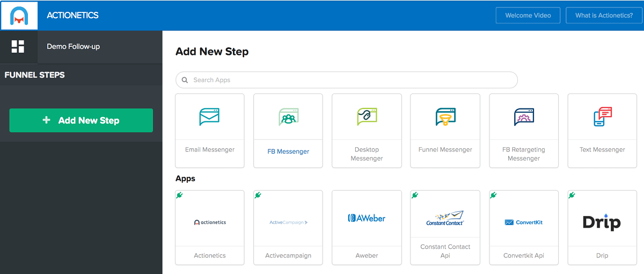Select the Email Messenger envelope icon
Image resolution: width=644 pixels, height=274 pixels.
point(209,117)
